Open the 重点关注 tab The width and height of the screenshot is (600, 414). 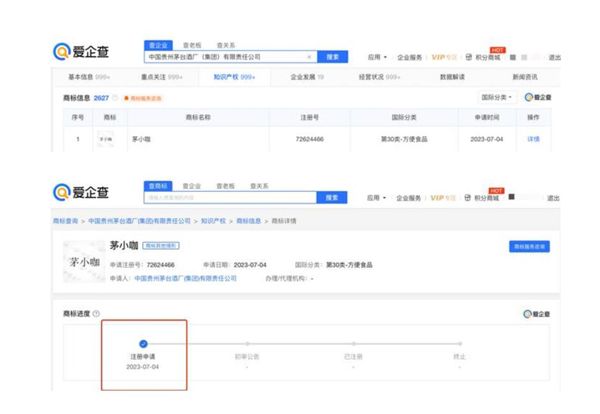click(x=161, y=77)
